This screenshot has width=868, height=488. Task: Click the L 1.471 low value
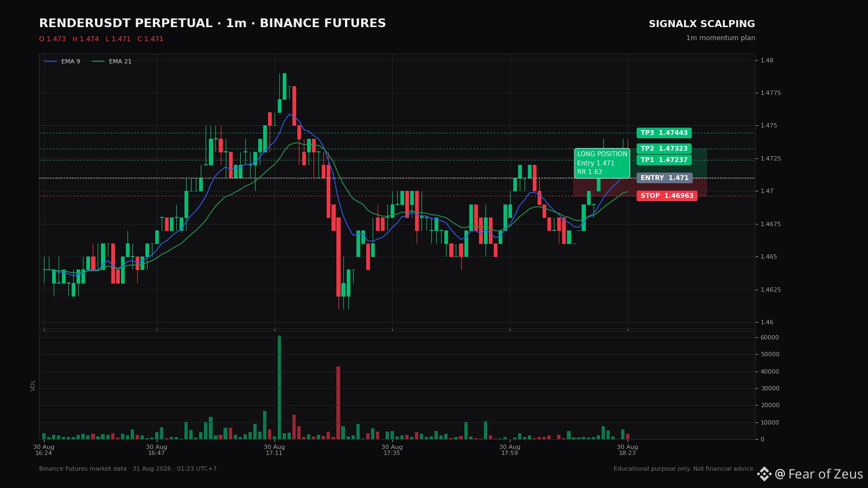[118, 39]
